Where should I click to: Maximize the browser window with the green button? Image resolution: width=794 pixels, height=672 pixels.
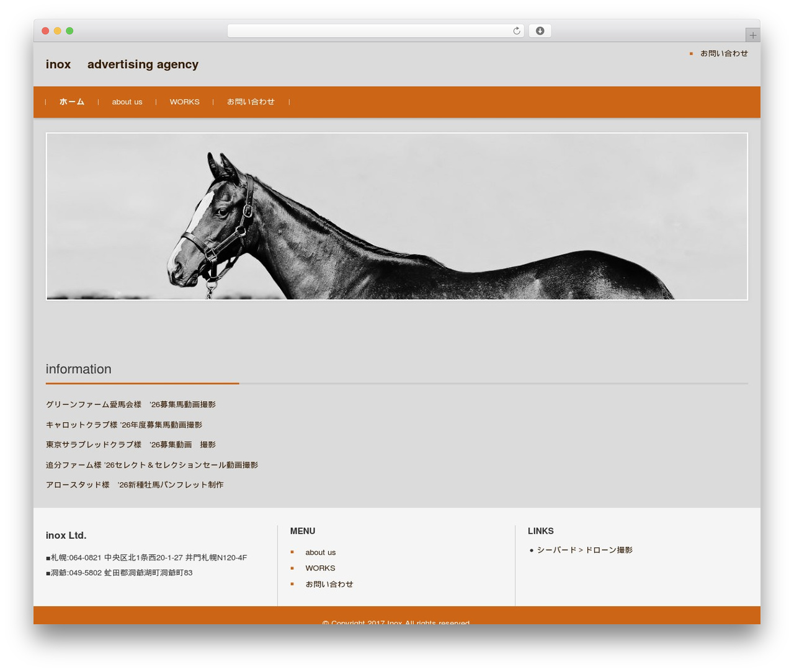69,31
